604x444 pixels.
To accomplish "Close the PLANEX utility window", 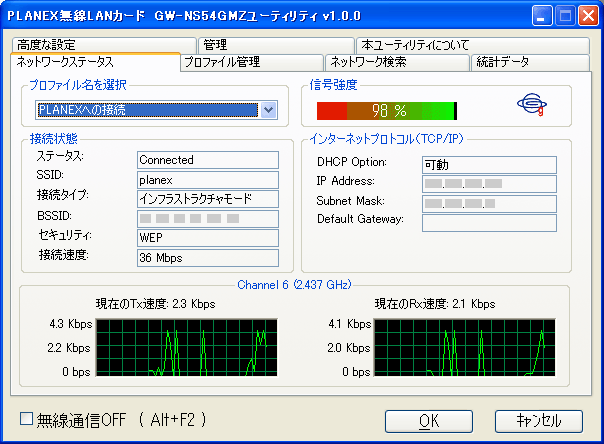I will (589, 16).
